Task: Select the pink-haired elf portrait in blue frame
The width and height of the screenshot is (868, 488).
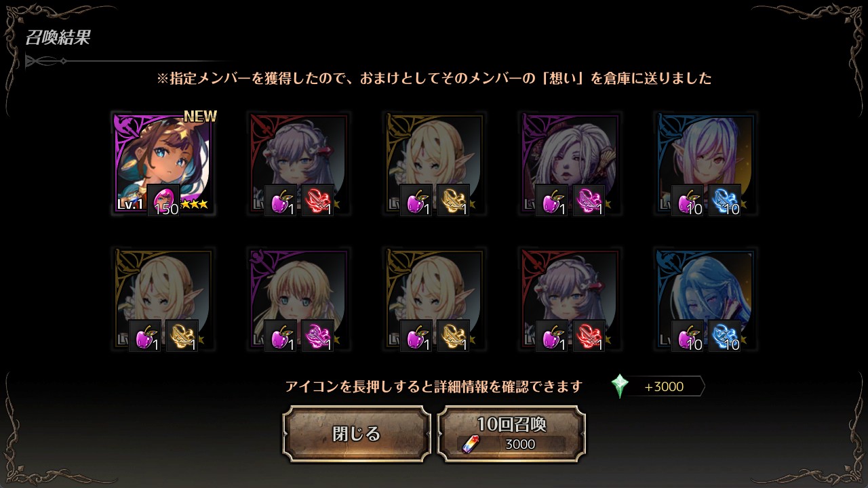Action: [x=705, y=163]
